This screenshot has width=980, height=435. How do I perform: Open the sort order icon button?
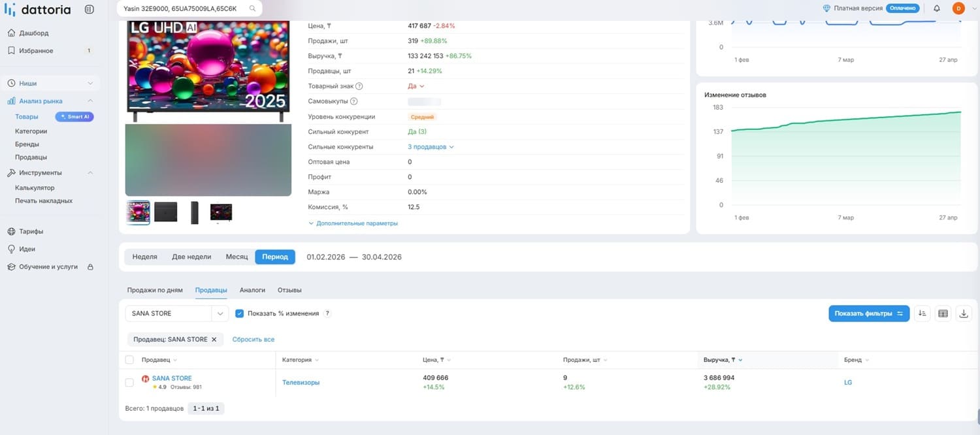[x=922, y=314]
